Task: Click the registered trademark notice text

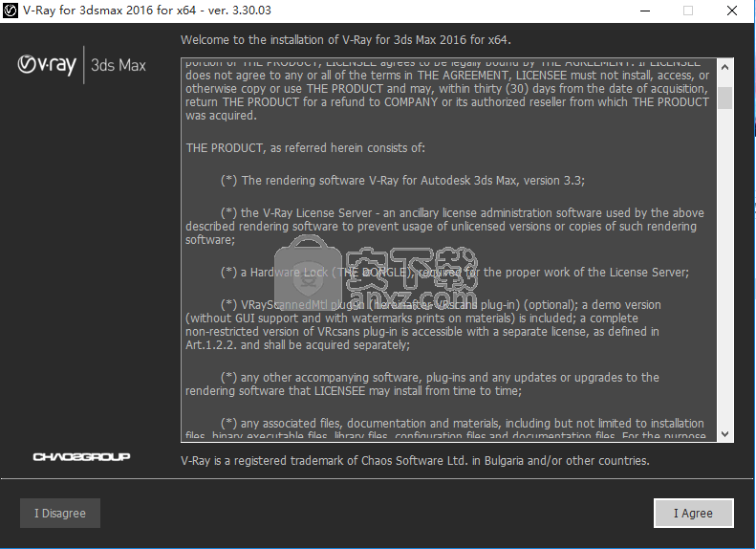Action: click(415, 461)
